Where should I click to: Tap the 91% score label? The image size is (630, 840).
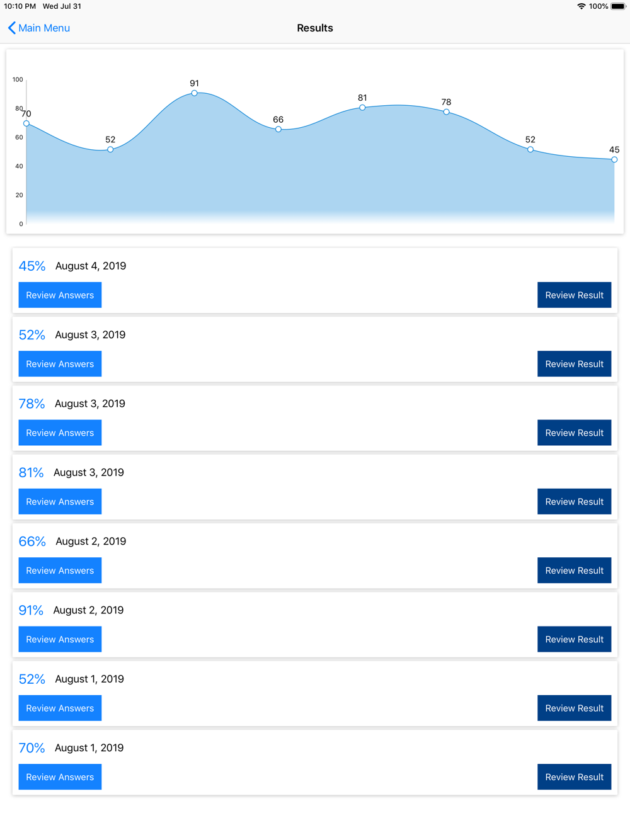point(31,610)
